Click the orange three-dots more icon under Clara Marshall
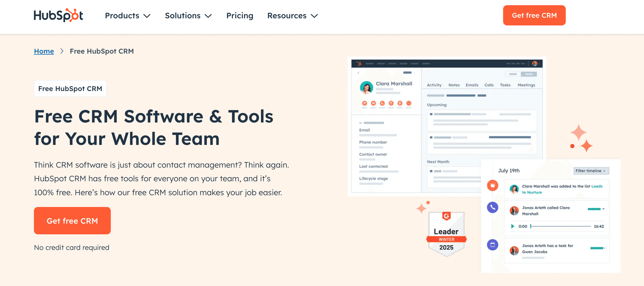Screen dimensions: 644x286 click(409, 103)
